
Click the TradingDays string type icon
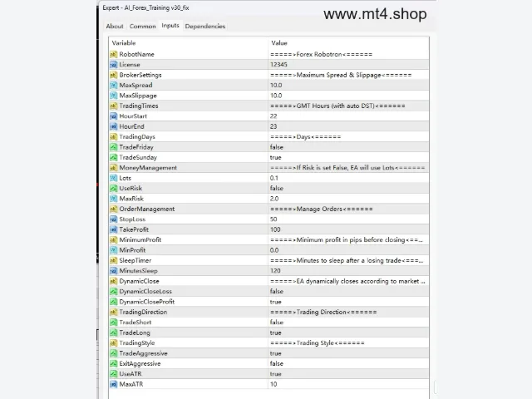[113, 136]
